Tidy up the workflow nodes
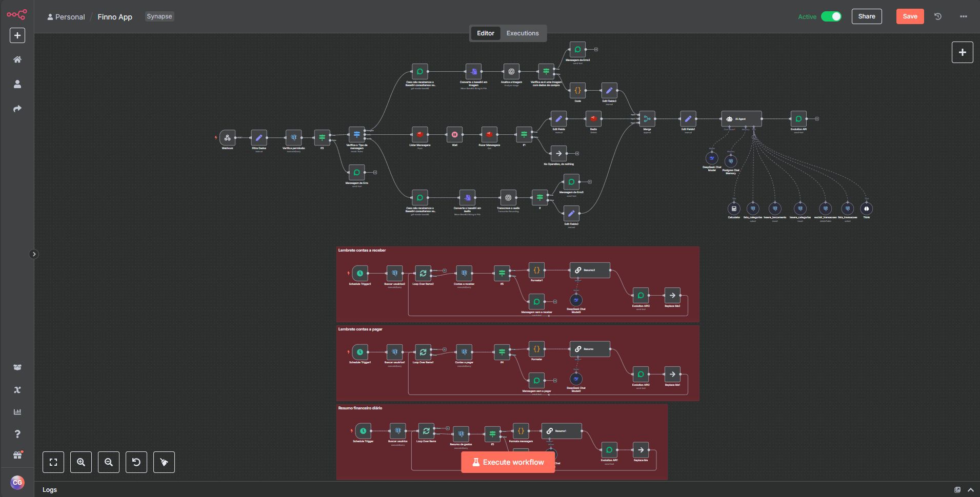Viewport: 980px width, 497px height. tap(164, 462)
